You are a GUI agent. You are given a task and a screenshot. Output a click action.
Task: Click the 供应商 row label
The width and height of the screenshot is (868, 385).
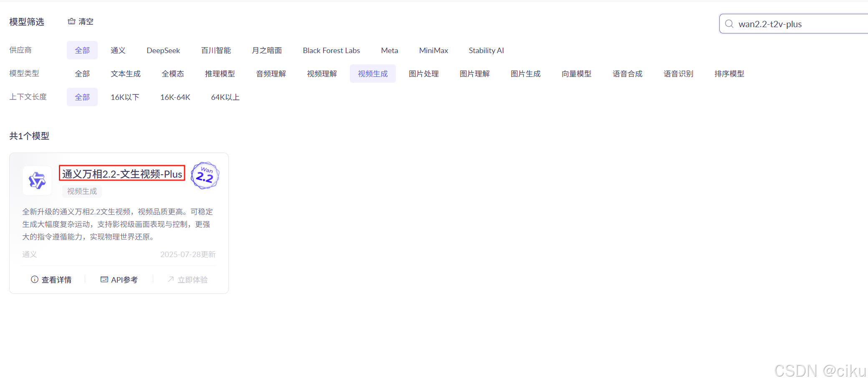pyautogui.click(x=20, y=50)
